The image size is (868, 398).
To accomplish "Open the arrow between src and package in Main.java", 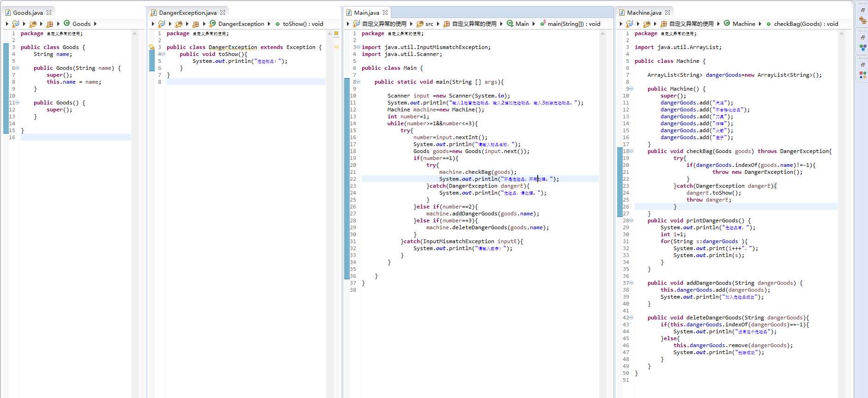I will point(437,24).
